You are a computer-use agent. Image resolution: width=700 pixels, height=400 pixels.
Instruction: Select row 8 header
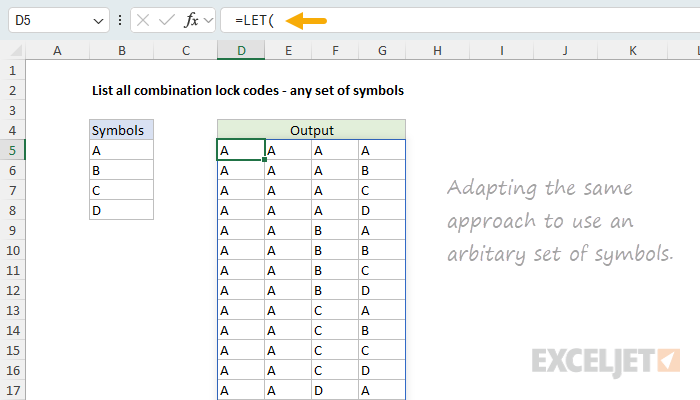click(x=12, y=210)
